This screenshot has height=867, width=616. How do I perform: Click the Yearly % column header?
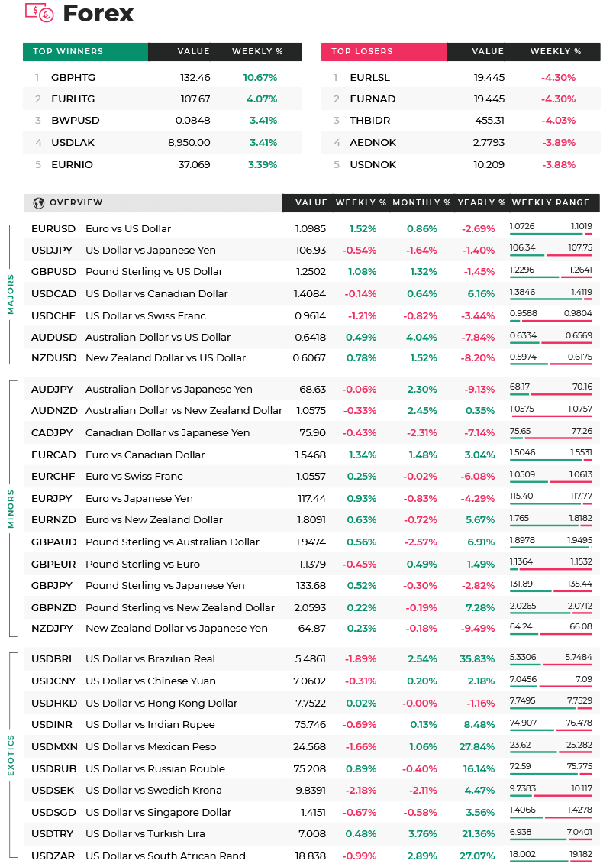tap(481, 203)
